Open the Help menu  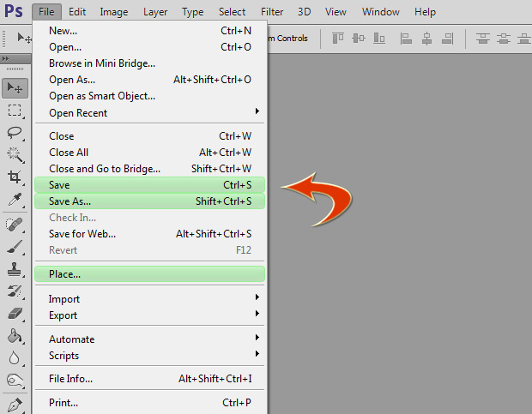coord(425,12)
